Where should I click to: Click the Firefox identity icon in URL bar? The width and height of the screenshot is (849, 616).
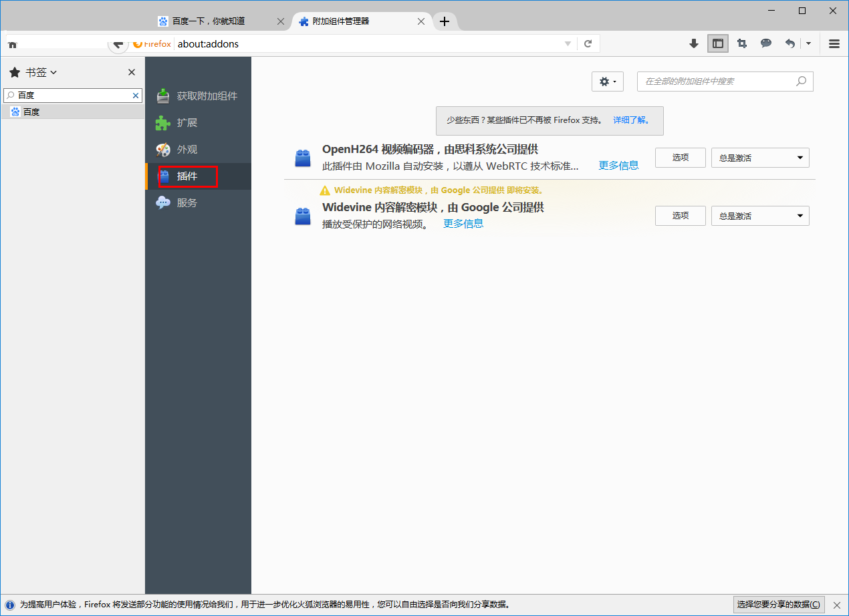point(152,44)
